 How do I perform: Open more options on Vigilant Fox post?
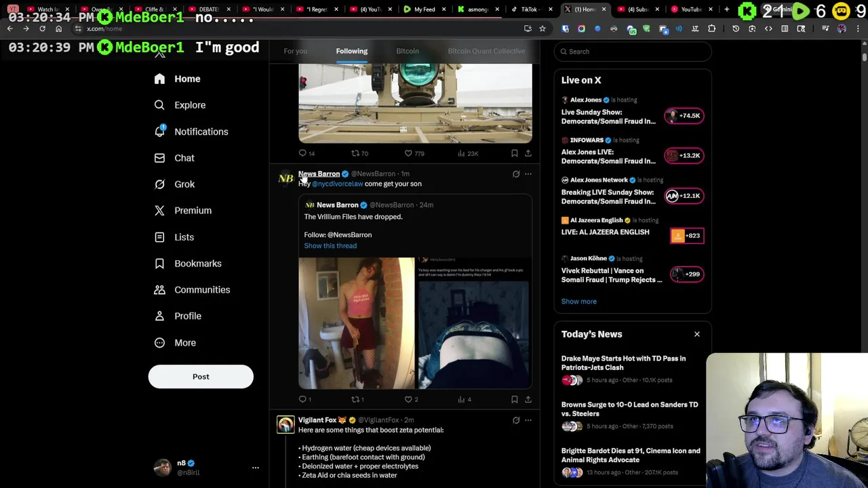[528, 420]
